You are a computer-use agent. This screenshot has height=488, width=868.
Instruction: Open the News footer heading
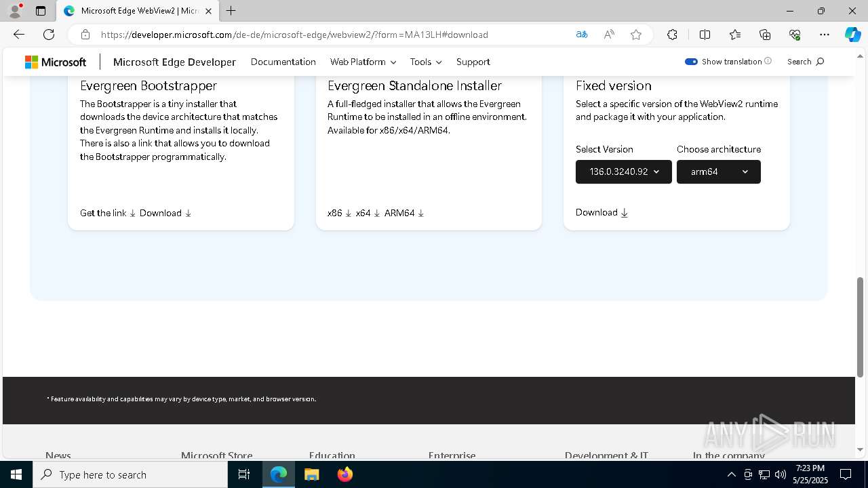pyautogui.click(x=58, y=455)
